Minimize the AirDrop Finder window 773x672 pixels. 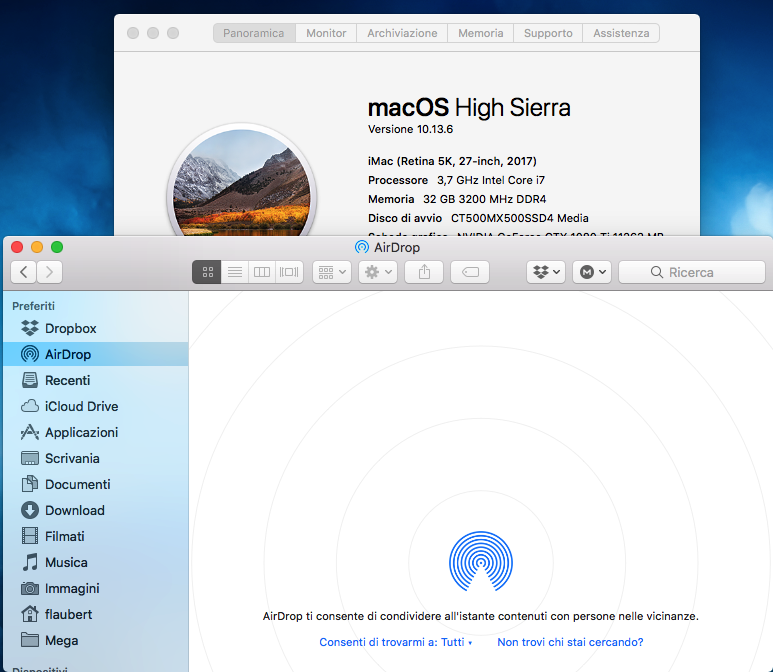(37, 247)
